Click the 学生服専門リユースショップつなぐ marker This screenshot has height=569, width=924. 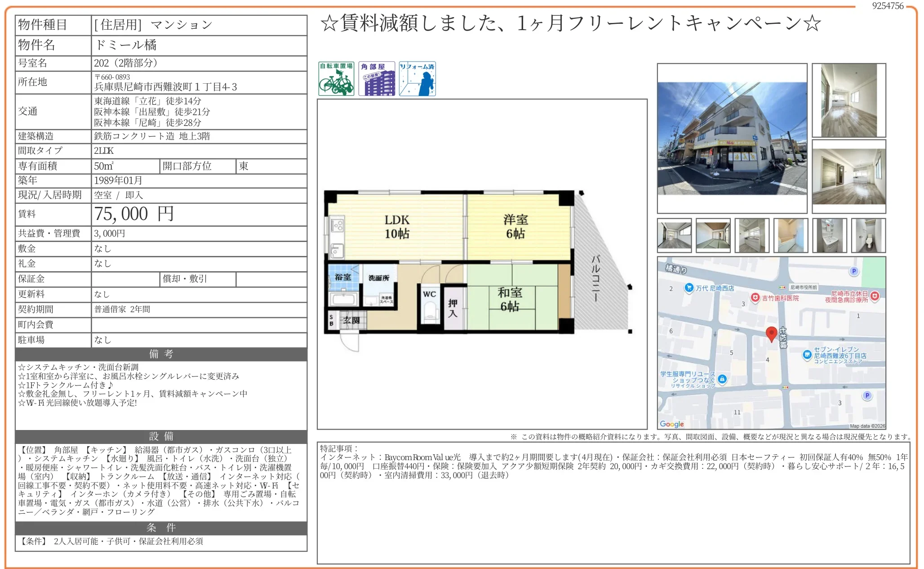coord(723,379)
